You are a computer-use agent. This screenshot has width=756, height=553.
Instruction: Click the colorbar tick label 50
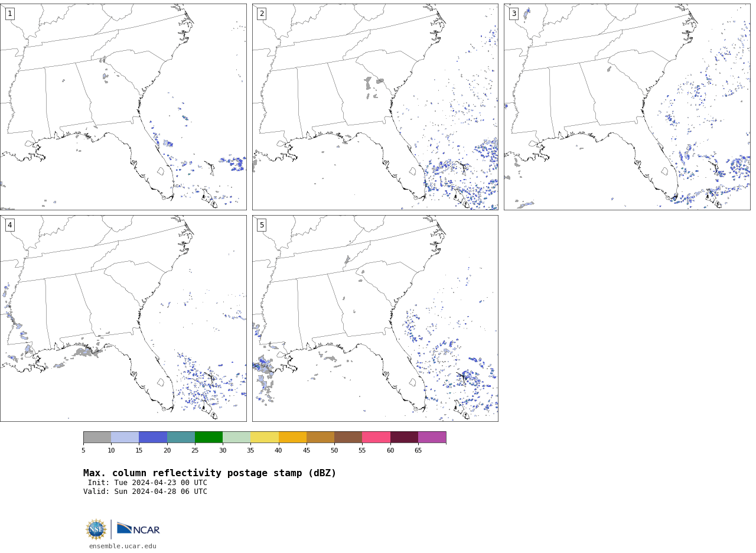pos(334,450)
